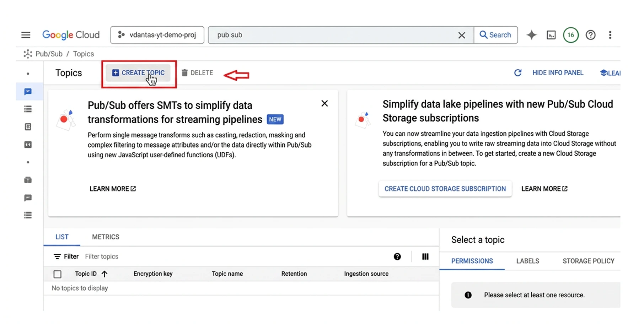Open the filter help question mark icon

tap(397, 256)
